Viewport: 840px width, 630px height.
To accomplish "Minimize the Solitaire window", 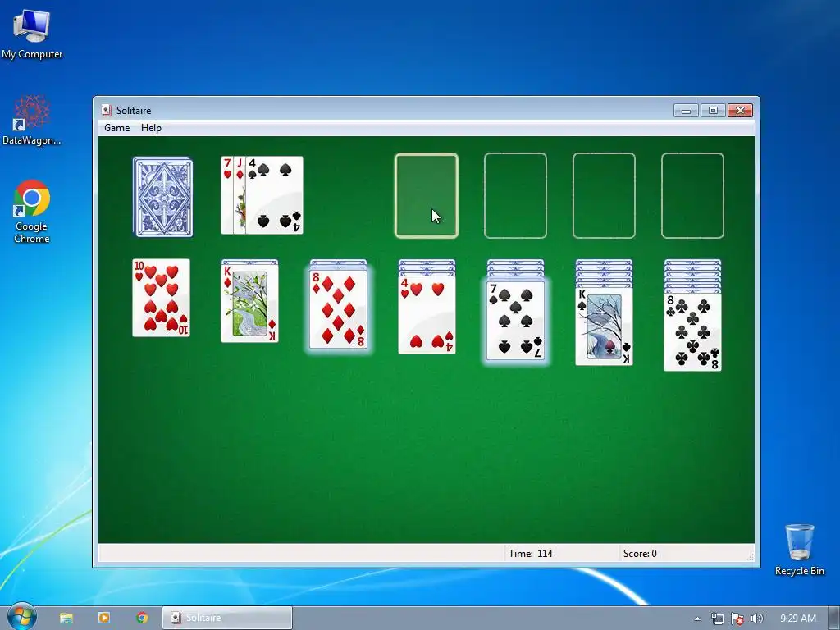I will [x=687, y=111].
